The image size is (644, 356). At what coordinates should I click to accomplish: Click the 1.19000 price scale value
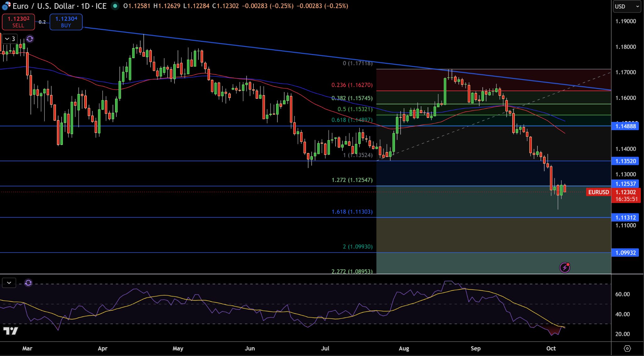pyautogui.click(x=625, y=21)
